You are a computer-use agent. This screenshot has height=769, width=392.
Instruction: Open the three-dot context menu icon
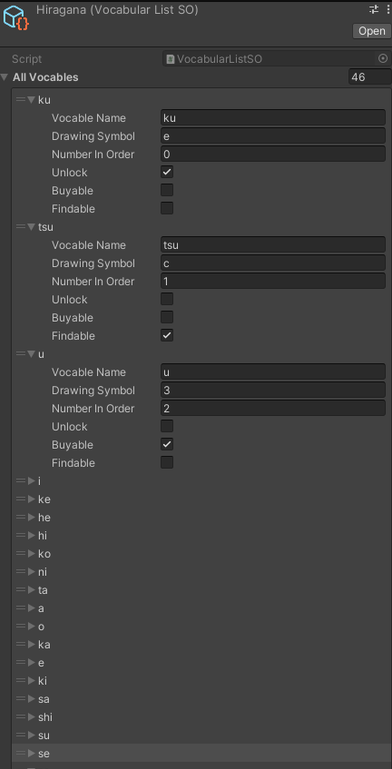pyautogui.click(x=388, y=9)
